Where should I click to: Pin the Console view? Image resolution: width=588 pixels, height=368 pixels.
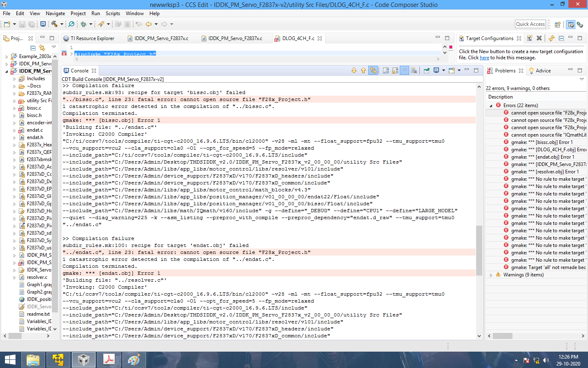pos(426,70)
